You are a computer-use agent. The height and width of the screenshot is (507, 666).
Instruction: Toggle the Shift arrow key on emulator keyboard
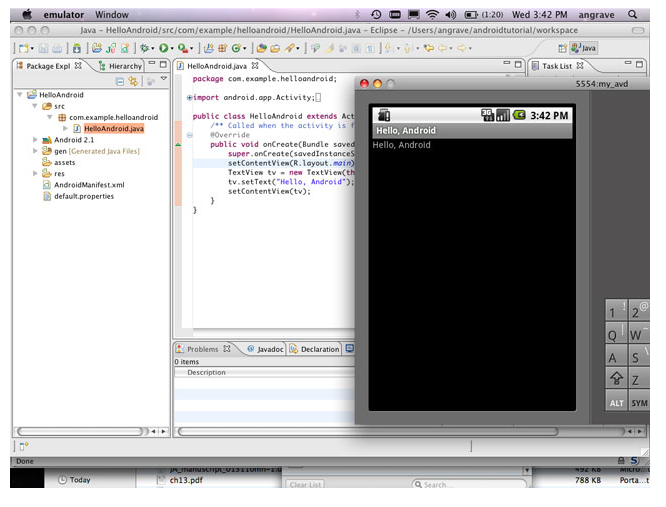coord(616,378)
